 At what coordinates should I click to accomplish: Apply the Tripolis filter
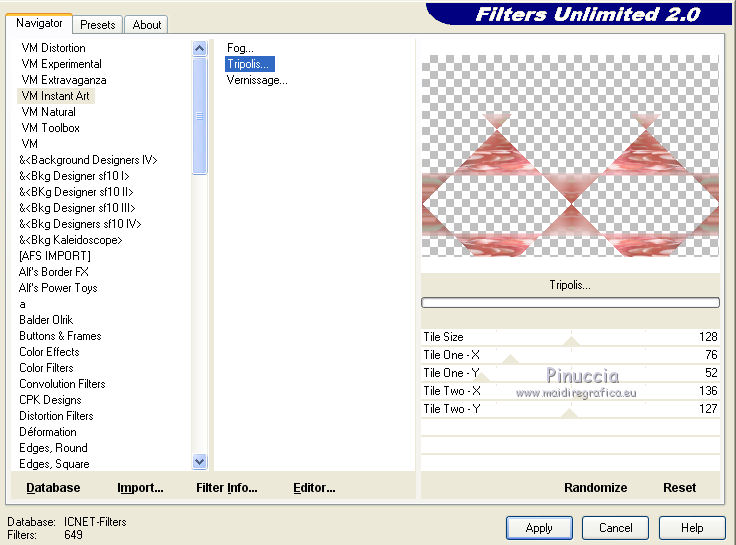tap(539, 528)
